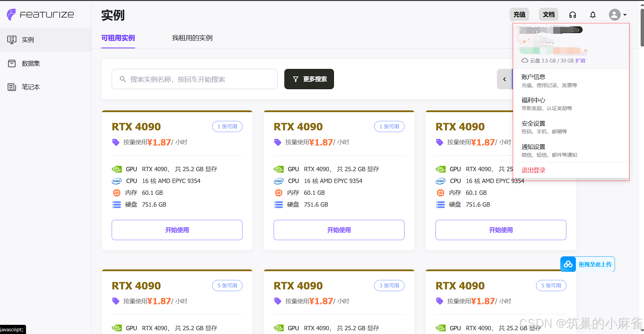Select 退出登录 from the account menu

coord(533,170)
